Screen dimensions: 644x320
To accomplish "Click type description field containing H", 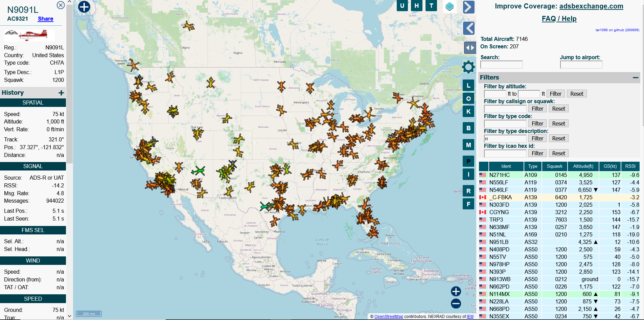I will 505,138.
